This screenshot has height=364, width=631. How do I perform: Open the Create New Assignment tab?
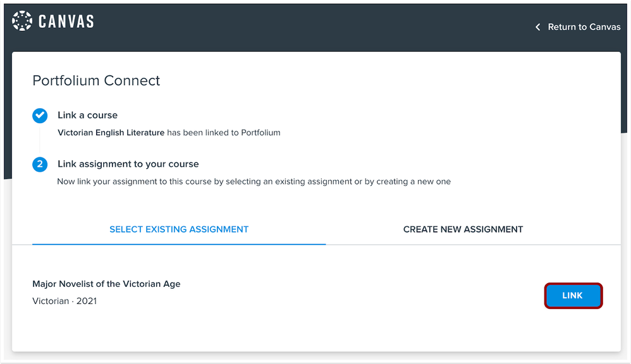(x=463, y=229)
